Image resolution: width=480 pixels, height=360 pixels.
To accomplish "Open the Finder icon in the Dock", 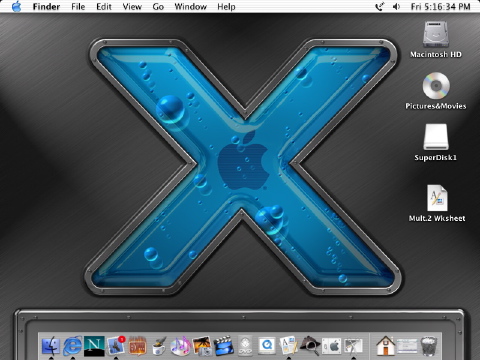I will 51,346.
